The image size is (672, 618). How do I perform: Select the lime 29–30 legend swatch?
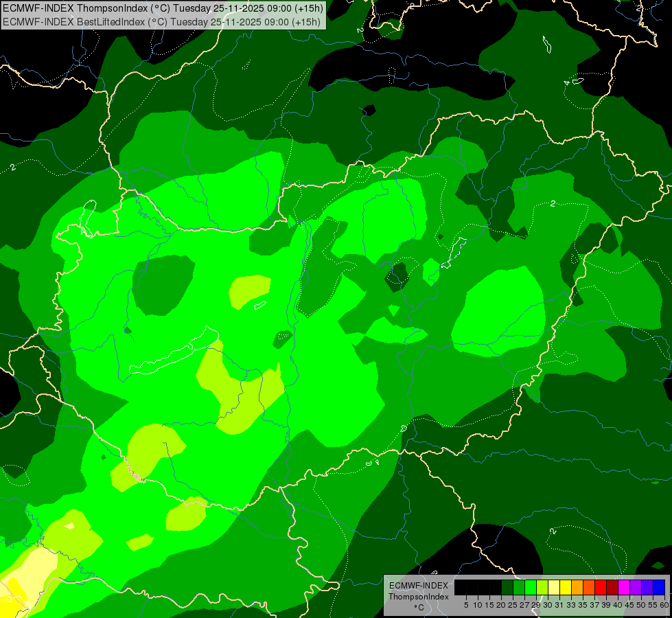click(542, 587)
